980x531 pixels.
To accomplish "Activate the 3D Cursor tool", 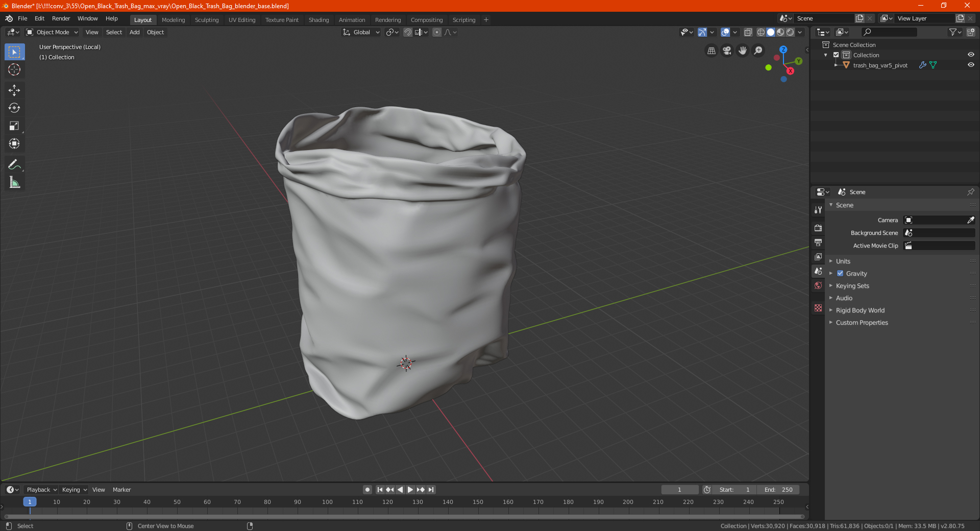I will click(x=14, y=69).
